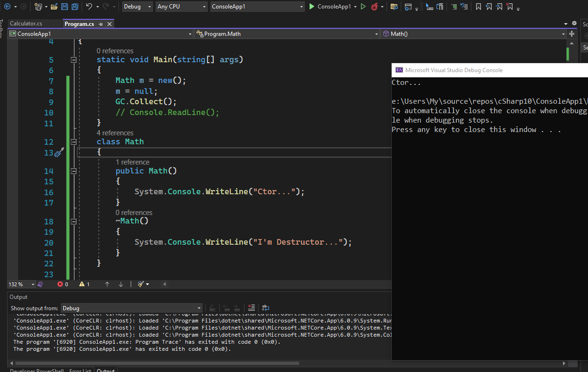Screen dimensions: 588x372
Task: Click the Save All icon
Action: 75,7
